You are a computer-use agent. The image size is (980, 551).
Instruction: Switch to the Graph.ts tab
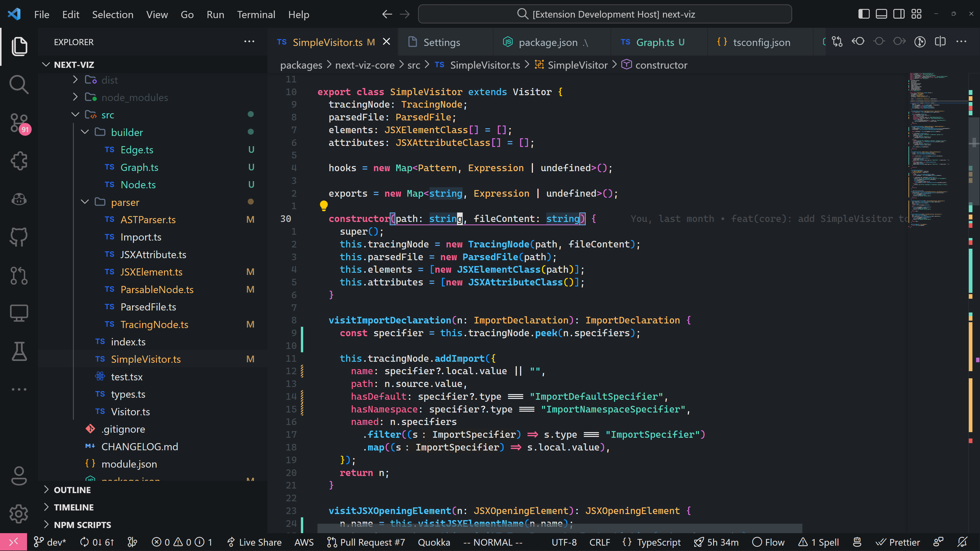[x=655, y=42]
